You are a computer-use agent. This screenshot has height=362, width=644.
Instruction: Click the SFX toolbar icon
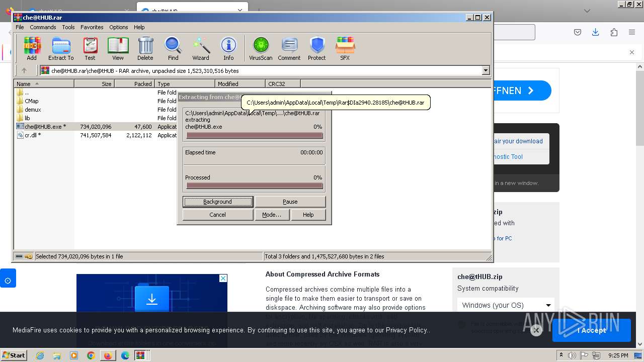pos(345,49)
